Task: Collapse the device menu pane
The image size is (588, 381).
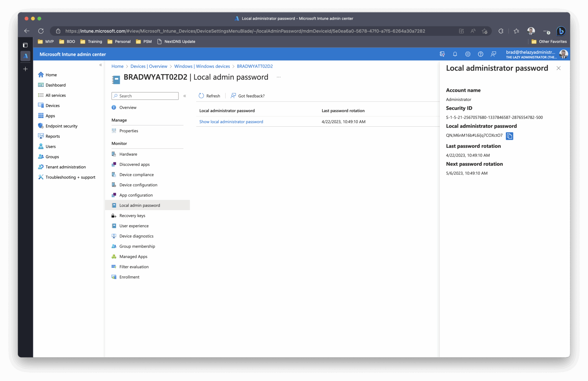Action: pos(185,96)
